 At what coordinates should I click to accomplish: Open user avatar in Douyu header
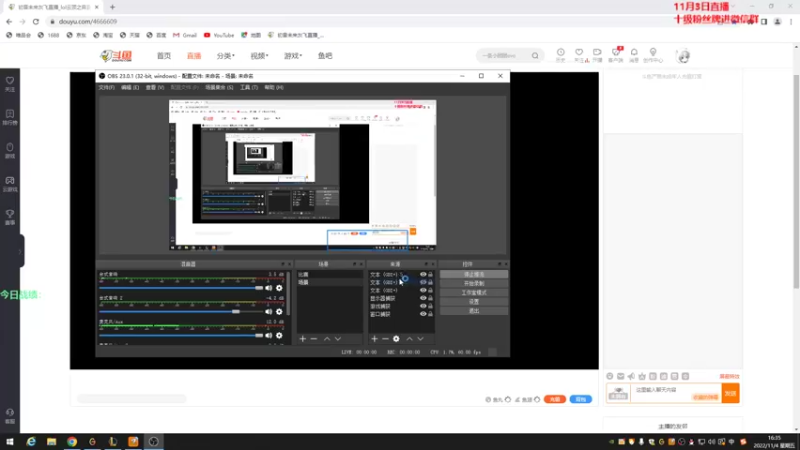[x=683, y=56]
